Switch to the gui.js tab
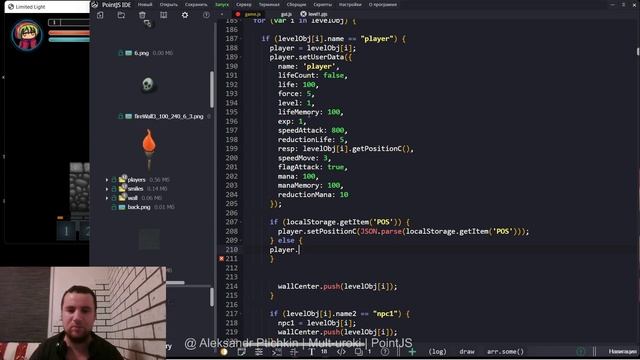This screenshot has height=360, width=640. click(x=287, y=14)
